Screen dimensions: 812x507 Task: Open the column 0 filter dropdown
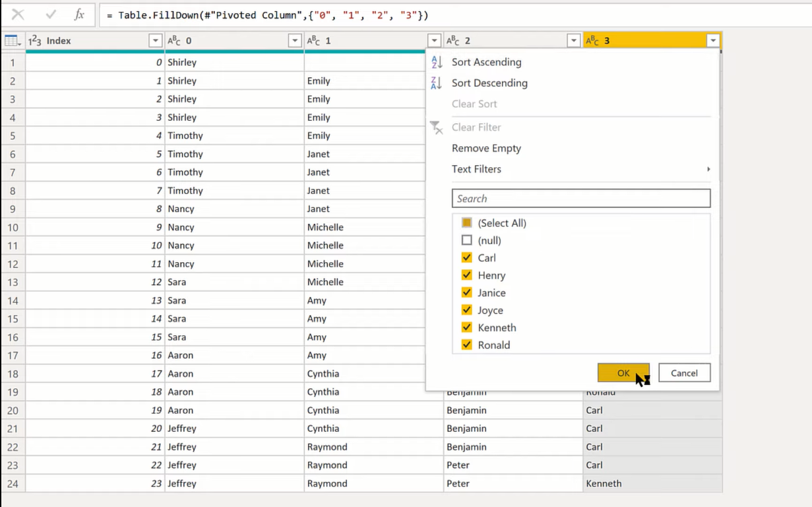click(x=295, y=41)
